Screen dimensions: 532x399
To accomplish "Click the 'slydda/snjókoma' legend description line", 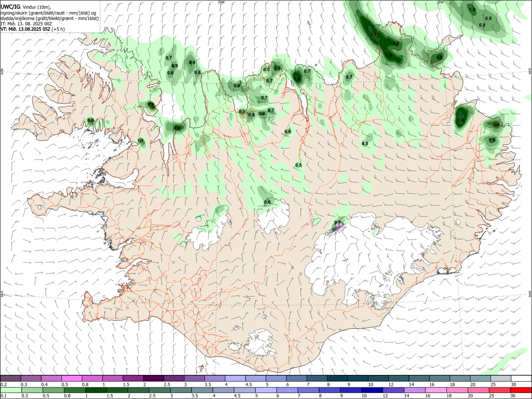I will click(x=49, y=18).
